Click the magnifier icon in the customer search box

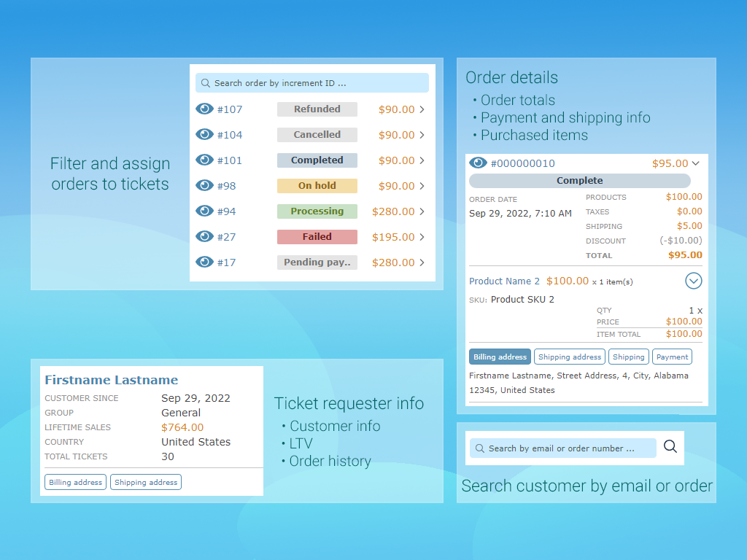coord(670,447)
